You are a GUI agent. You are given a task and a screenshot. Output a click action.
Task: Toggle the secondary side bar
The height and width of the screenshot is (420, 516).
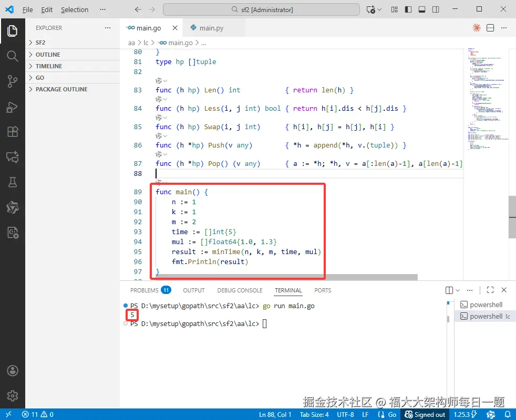point(436,9)
